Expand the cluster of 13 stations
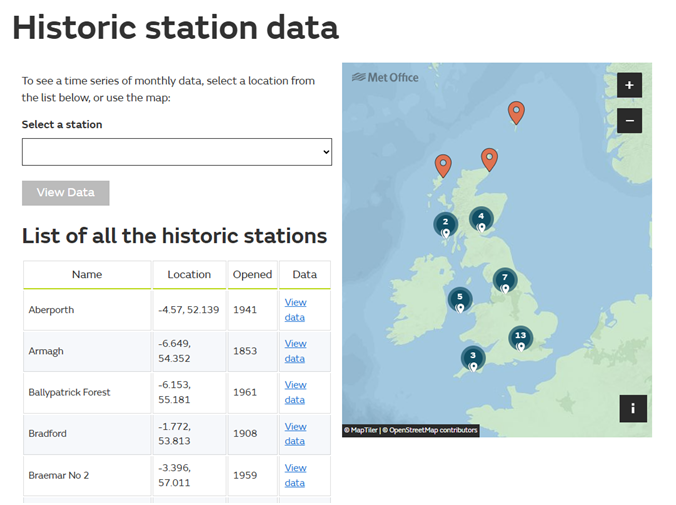Screen dimensions: 676x505 (520, 336)
